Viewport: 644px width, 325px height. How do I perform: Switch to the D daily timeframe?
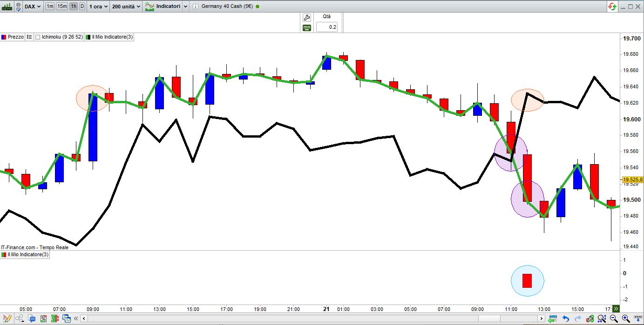point(82,7)
